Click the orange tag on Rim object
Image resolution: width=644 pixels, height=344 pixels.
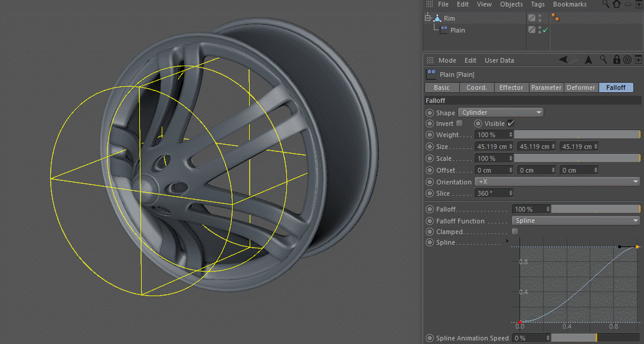click(555, 18)
